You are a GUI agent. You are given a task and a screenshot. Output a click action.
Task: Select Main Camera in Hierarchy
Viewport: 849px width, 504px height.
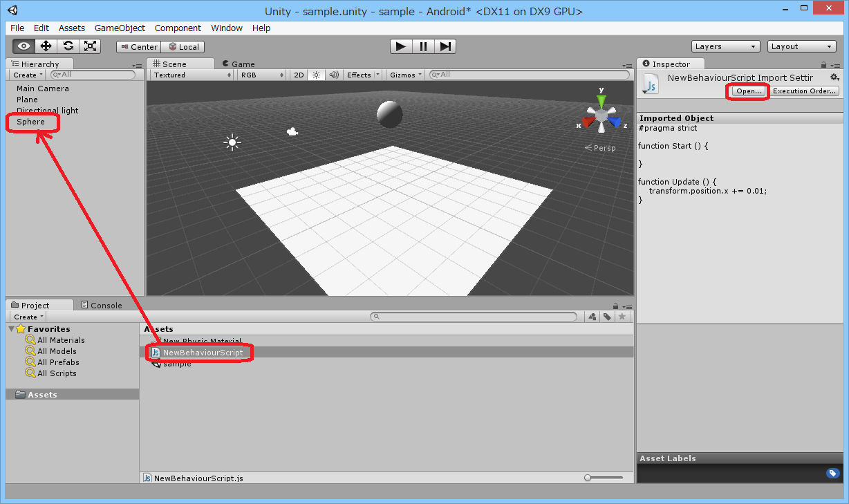click(43, 88)
